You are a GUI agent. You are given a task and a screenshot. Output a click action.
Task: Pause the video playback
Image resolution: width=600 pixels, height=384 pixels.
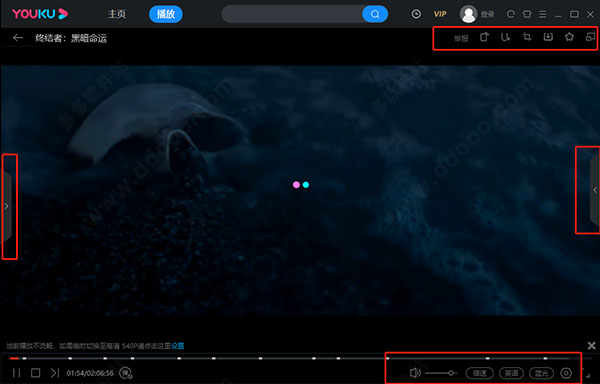tap(16, 373)
